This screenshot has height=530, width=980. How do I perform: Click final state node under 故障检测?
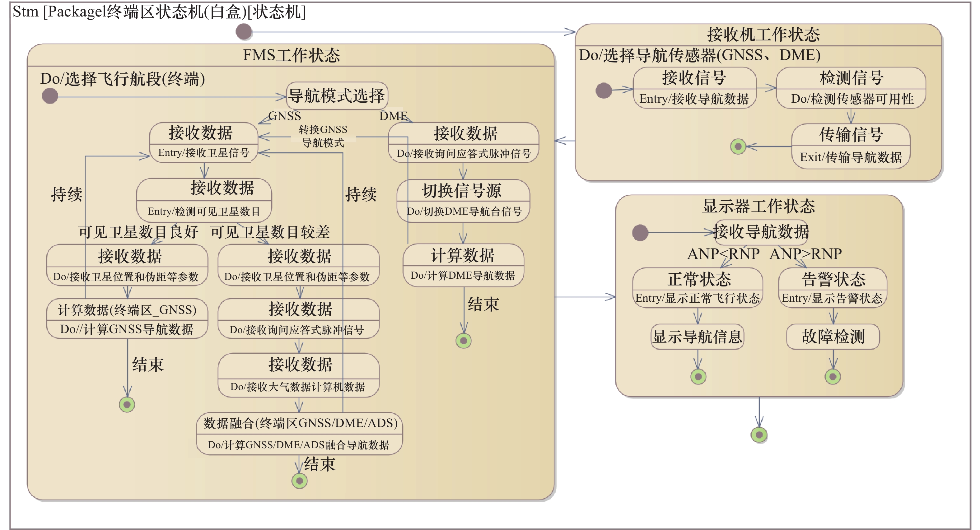pos(833,377)
